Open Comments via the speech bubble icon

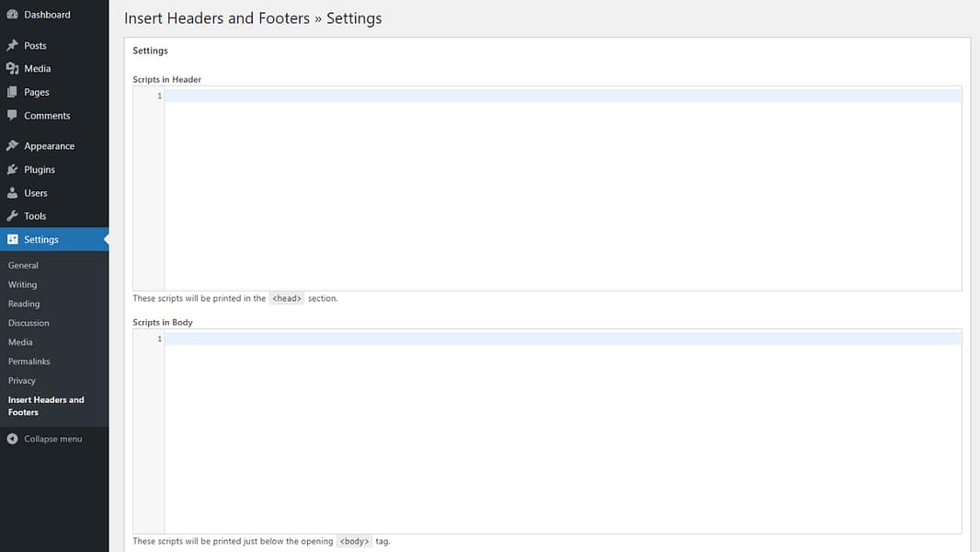pos(13,115)
